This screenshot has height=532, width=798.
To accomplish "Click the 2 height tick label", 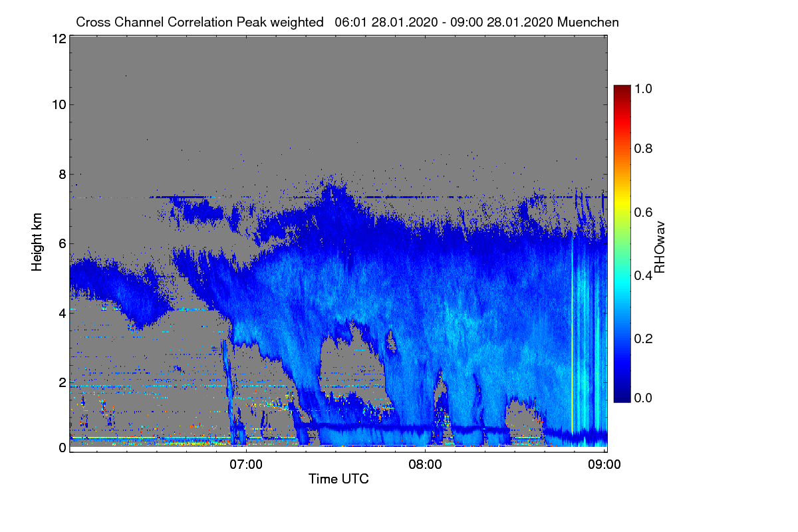I will (62, 382).
